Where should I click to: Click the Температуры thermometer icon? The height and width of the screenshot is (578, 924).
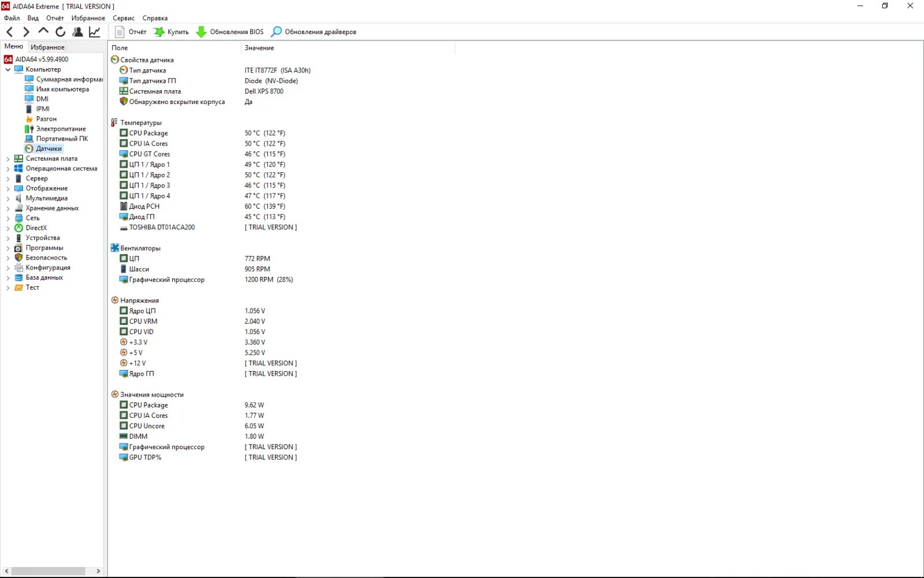(114, 123)
